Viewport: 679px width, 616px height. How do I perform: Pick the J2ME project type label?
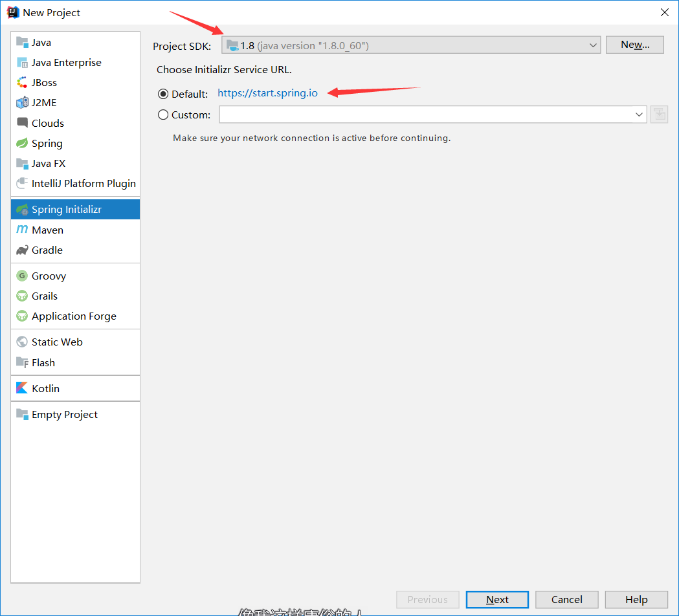[x=44, y=103]
